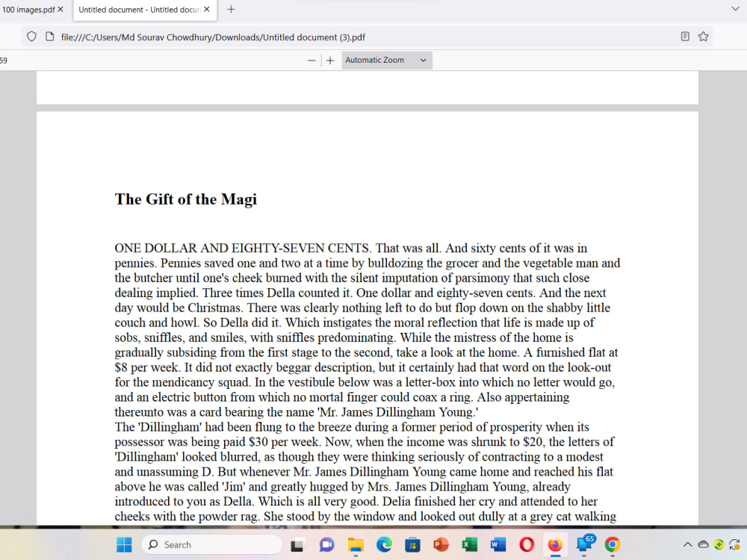747x560 pixels.
Task: Zoom out with the minus button
Action: point(311,60)
